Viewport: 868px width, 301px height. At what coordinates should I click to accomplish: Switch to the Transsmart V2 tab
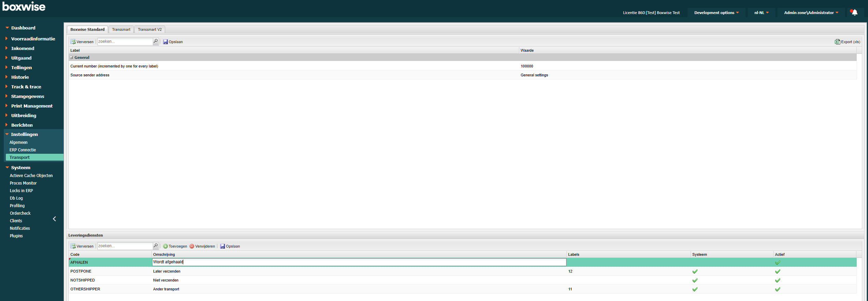click(x=150, y=29)
